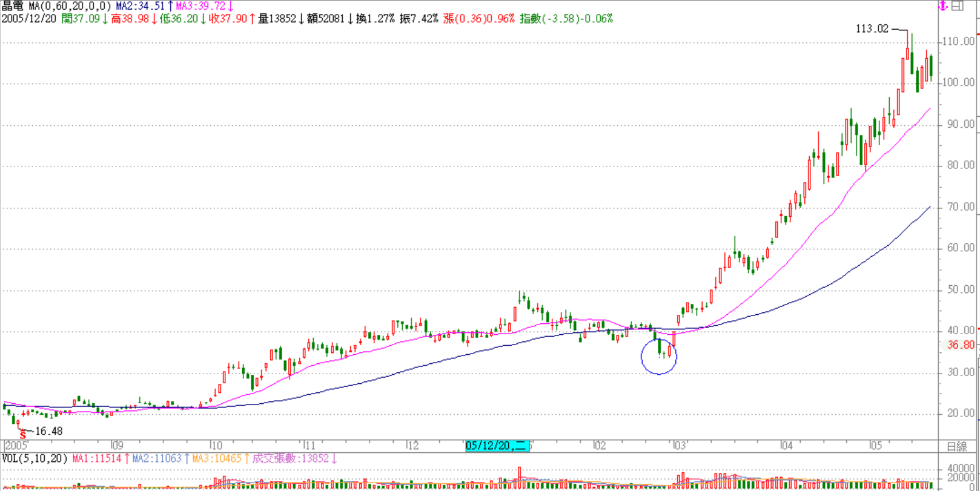Click the 36.80 current price tag
Image resolution: width=980 pixels, height=491 pixels.
[961, 345]
